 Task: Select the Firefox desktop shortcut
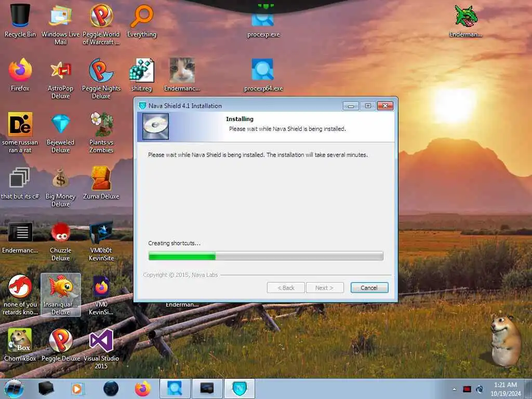(x=20, y=75)
